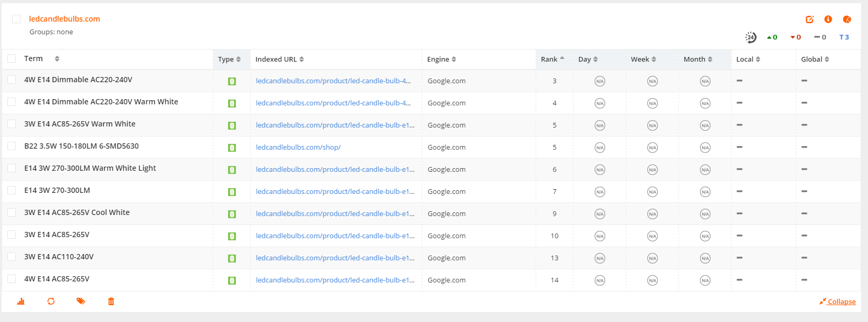
Task: Open the ledcandlebulbs.com/shop/ URL link
Action: pos(298,148)
